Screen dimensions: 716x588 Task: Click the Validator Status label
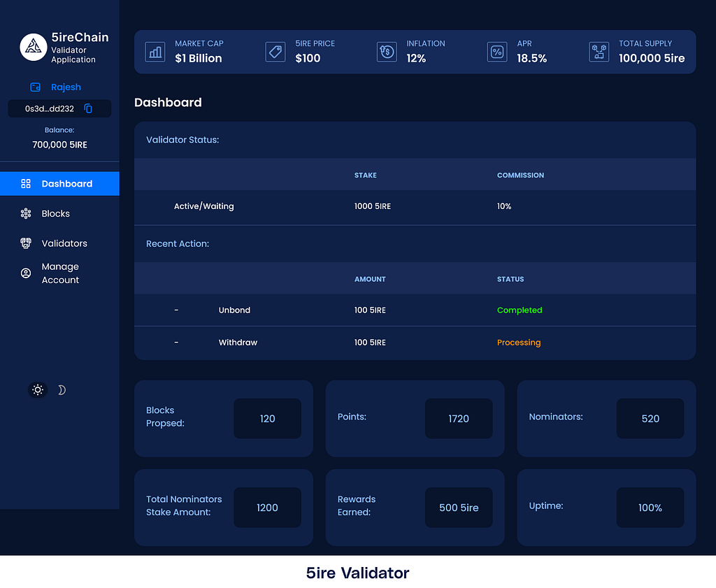(x=182, y=140)
